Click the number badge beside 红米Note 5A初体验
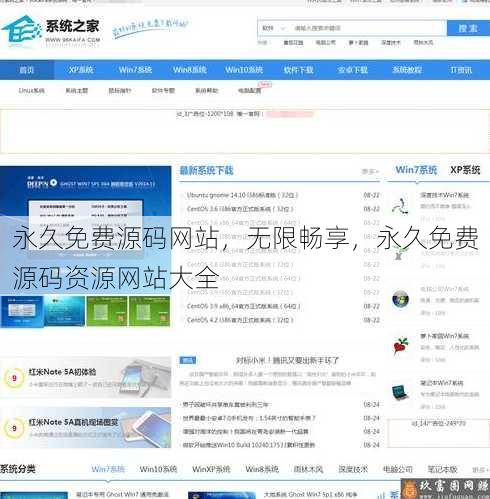The image size is (490, 499). click(x=14, y=378)
